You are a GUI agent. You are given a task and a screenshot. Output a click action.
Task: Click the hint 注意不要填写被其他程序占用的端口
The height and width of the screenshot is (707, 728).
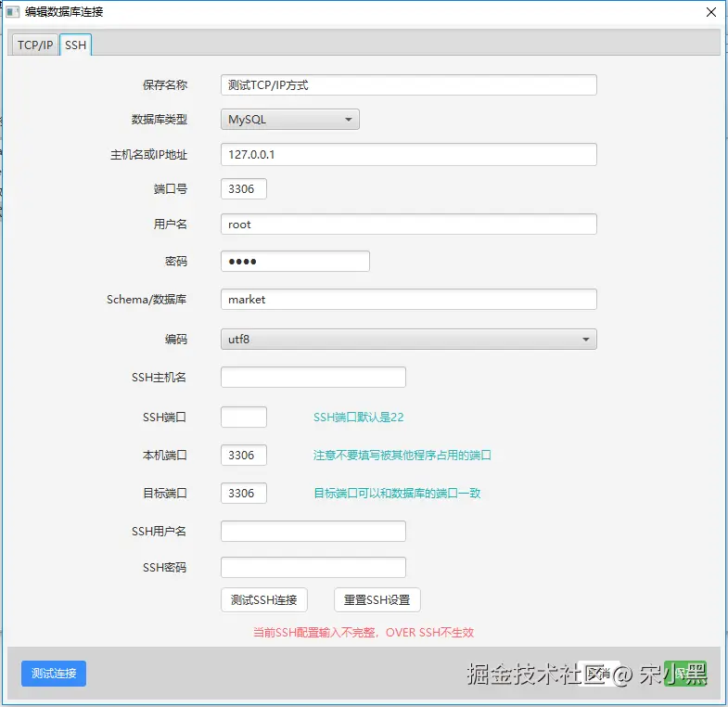tap(402, 456)
